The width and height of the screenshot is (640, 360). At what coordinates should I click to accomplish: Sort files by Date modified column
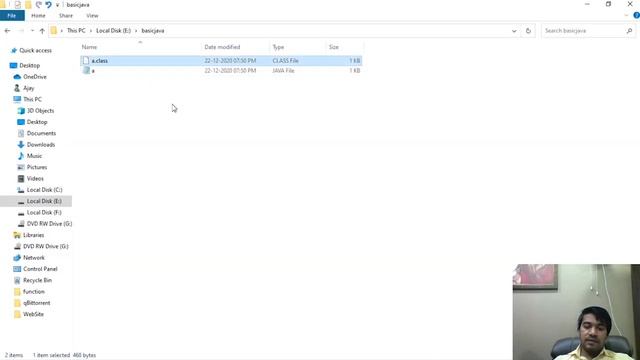[x=222, y=47]
